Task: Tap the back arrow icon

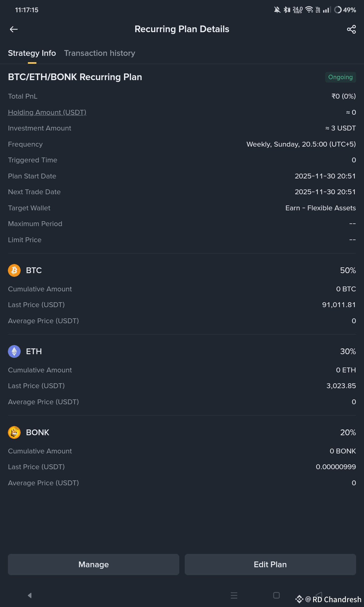Action: click(x=14, y=29)
